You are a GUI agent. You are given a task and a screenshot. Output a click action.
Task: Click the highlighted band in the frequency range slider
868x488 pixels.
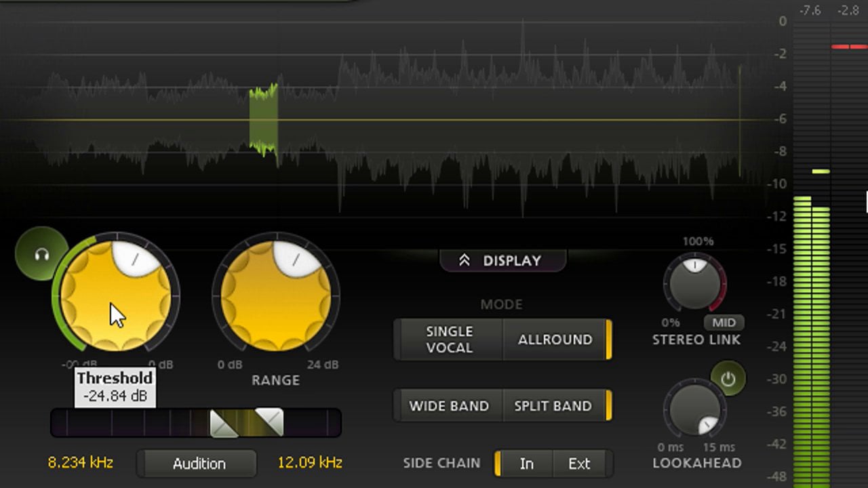[245, 424]
